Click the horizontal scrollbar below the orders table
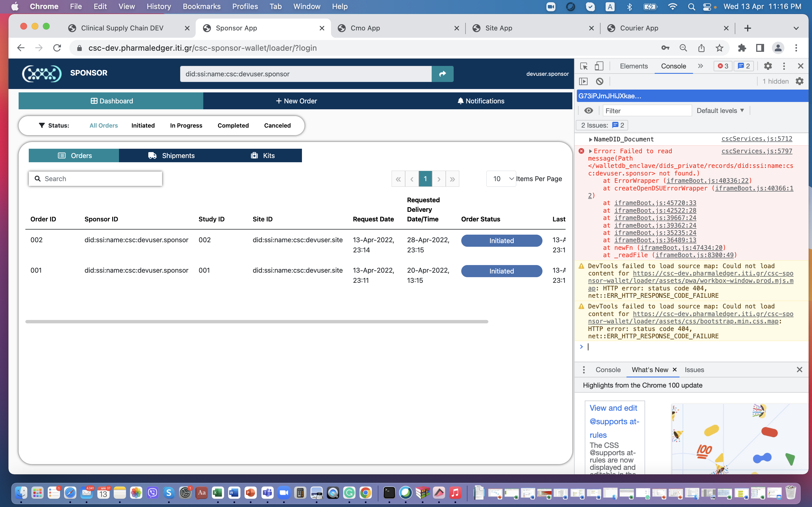The image size is (812, 507). tap(257, 321)
